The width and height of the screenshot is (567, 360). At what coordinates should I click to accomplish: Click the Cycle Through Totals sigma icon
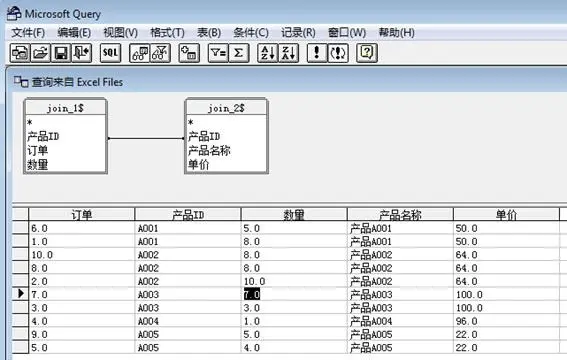click(239, 53)
